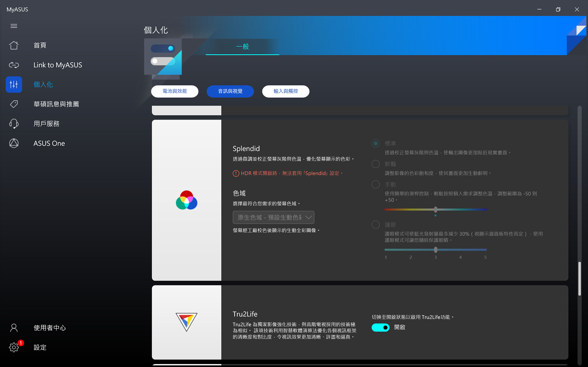The width and height of the screenshot is (588, 367).
Task: Open 設定 sidebar entry
Action: pyautogui.click(x=40, y=347)
